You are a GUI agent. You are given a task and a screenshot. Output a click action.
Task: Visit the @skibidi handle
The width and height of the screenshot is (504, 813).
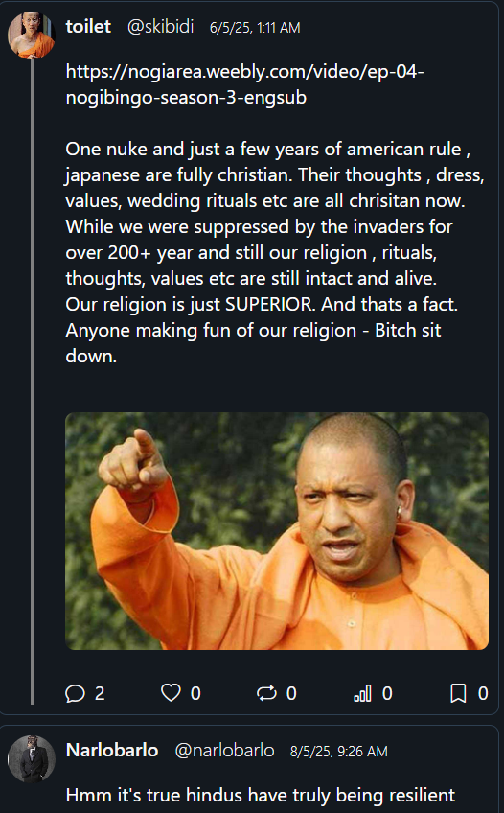161,27
